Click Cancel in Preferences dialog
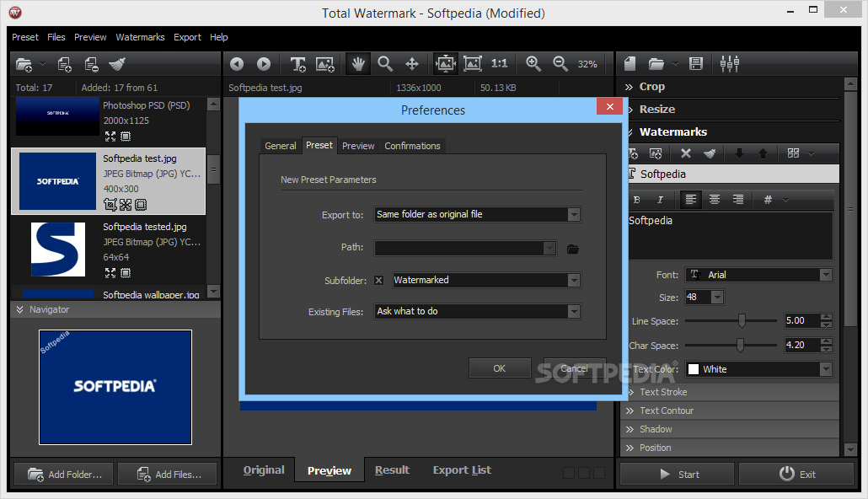Screen dimensions: 868x499 pyautogui.click(x=575, y=368)
